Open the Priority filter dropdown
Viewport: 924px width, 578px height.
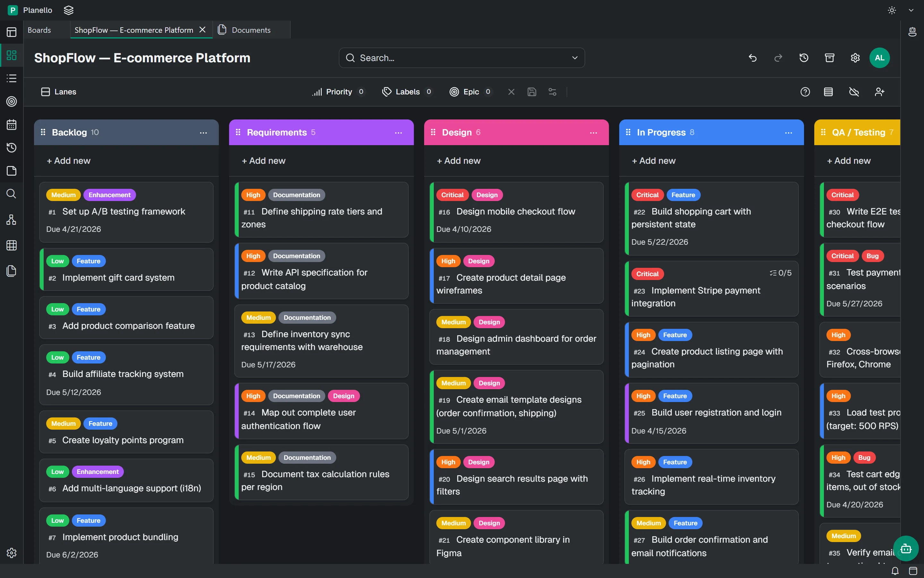339,92
